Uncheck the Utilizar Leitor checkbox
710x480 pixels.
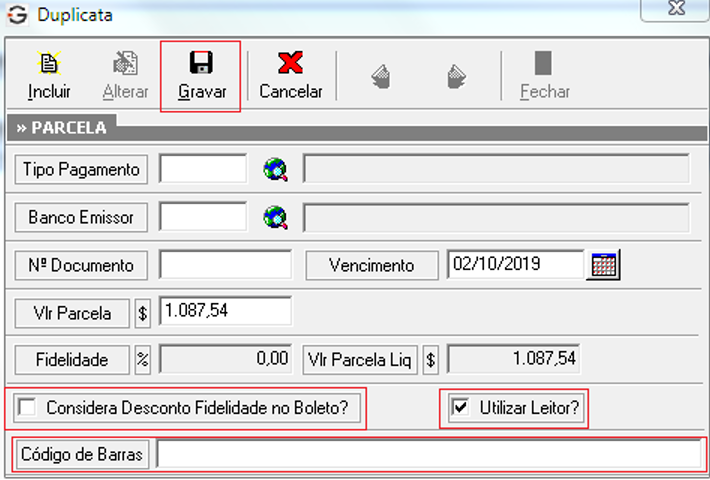(460, 407)
